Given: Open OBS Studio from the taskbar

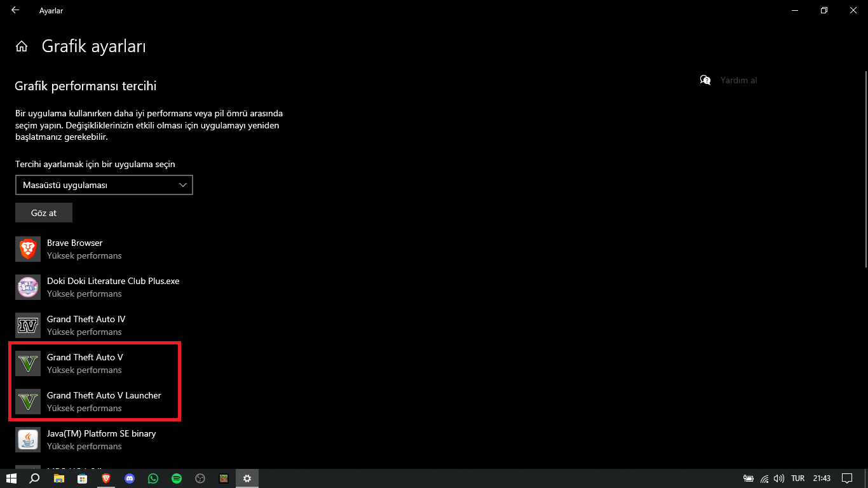Looking at the screenshot, I should click(x=200, y=478).
